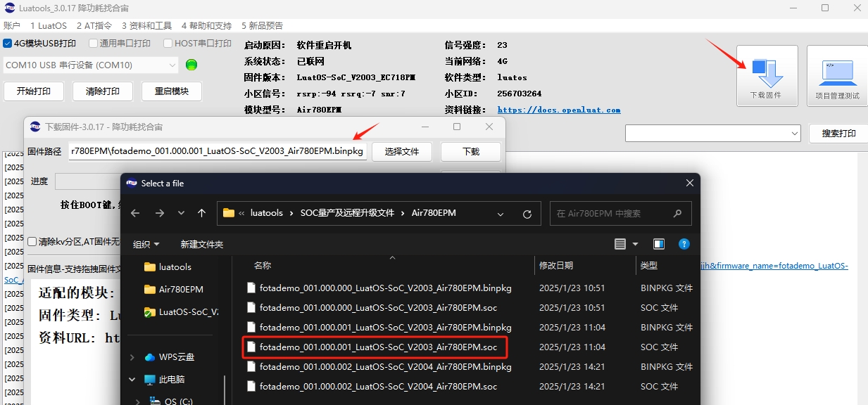
Task: Expand recent locations dropdown arrow
Action: [181, 213]
